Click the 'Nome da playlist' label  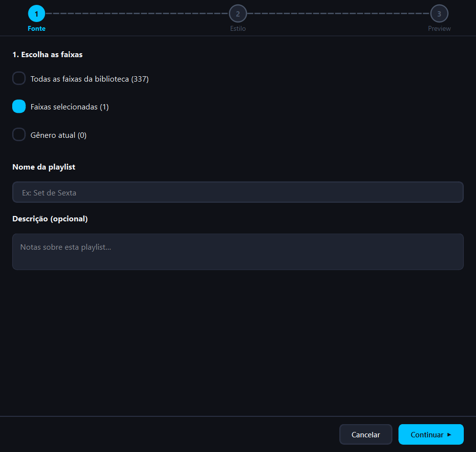(44, 167)
